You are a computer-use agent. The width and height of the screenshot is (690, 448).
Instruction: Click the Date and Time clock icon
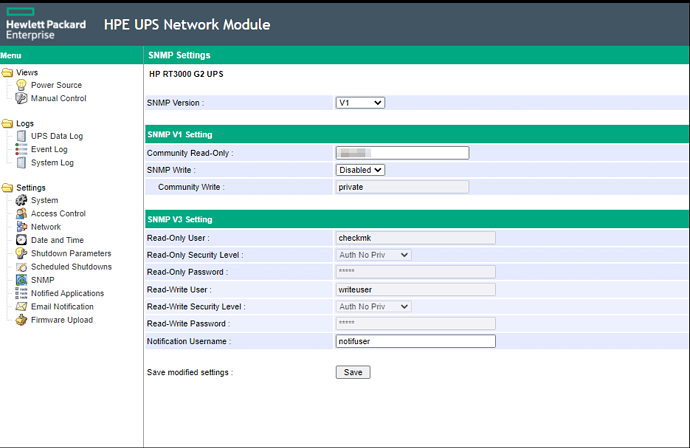pos(21,240)
